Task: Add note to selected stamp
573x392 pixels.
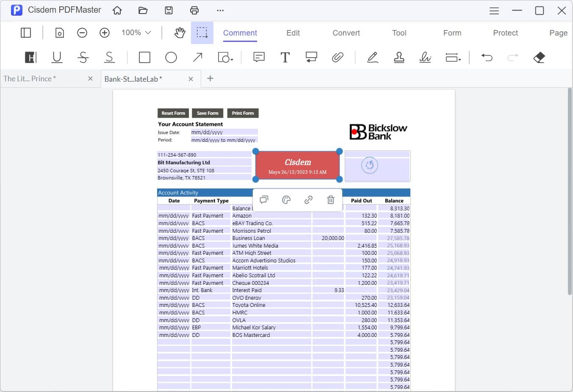Action: point(264,200)
